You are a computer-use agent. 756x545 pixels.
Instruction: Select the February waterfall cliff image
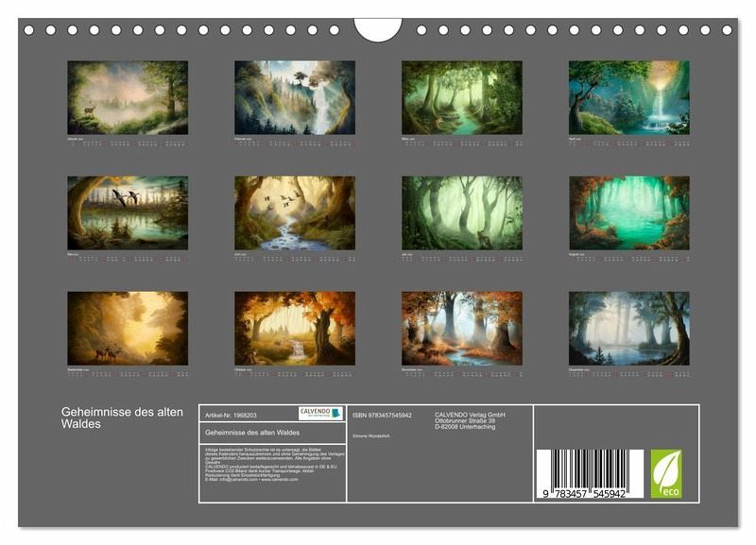tap(295, 98)
